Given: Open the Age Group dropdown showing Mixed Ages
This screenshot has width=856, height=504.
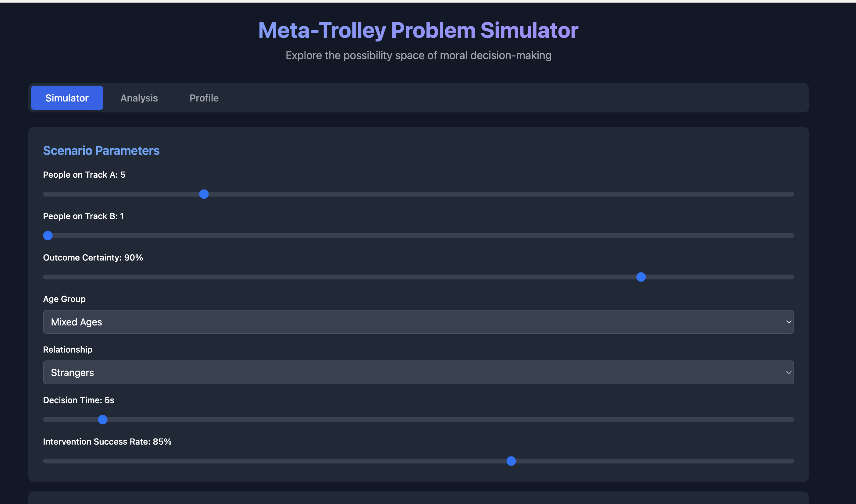Looking at the screenshot, I should point(418,321).
